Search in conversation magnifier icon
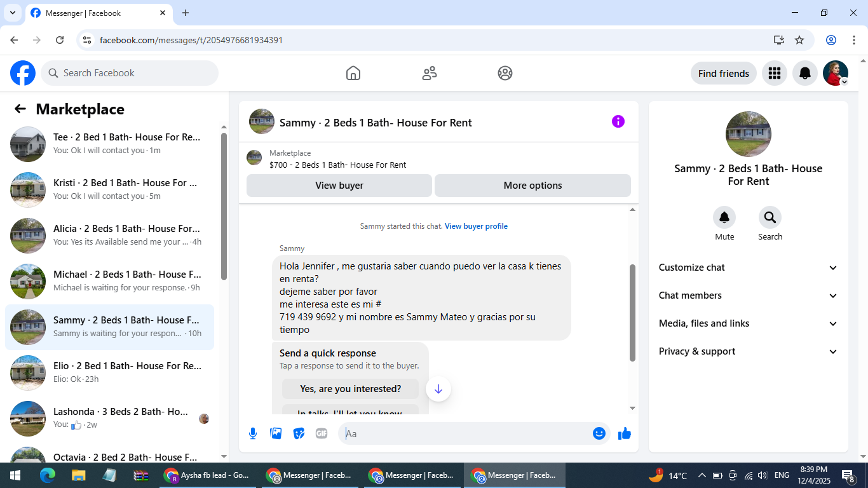This screenshot has width=868, height=488. (770, 218)
